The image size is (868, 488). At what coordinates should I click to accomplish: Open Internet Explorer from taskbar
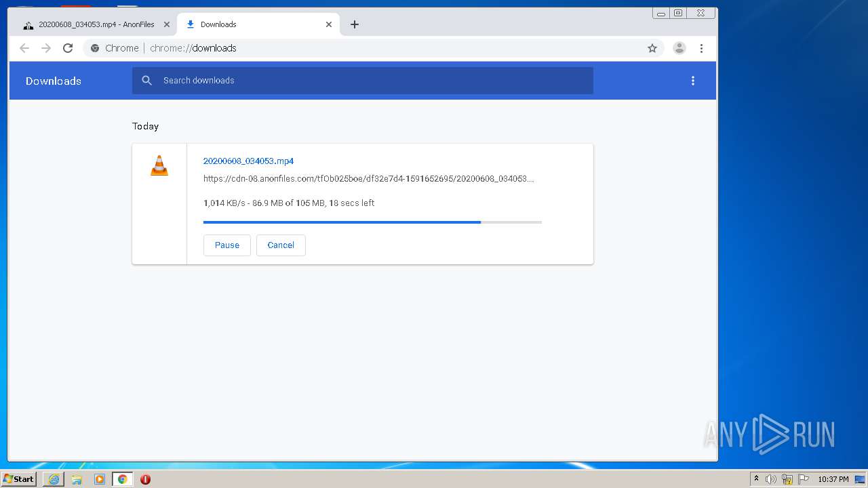[54, 479]
